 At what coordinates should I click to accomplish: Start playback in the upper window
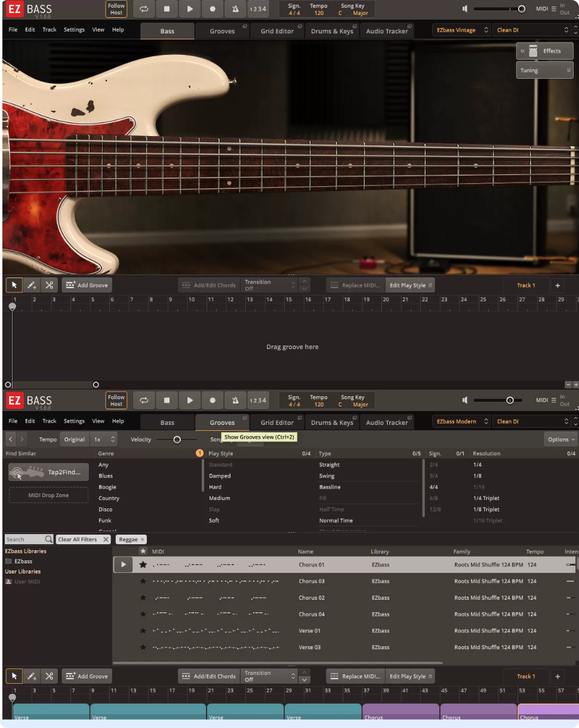pos(190,9)
